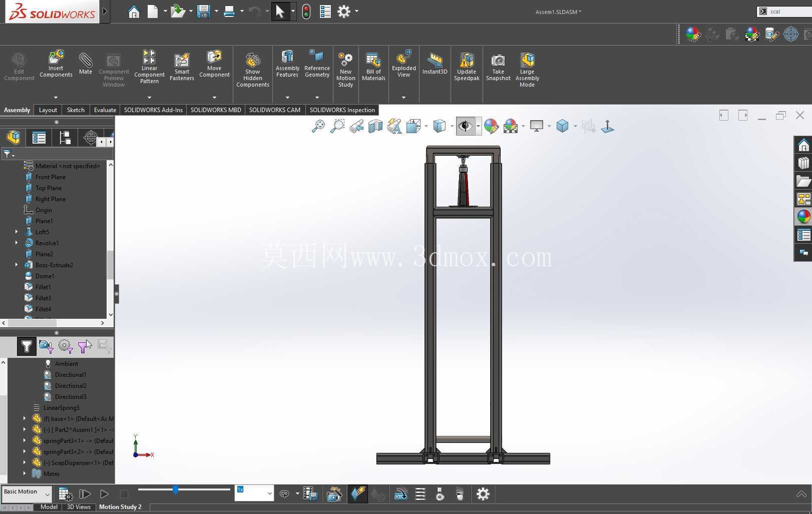Select LinearSpring5 in motion tree
This screenshot has width=812, height=514.
62,408
